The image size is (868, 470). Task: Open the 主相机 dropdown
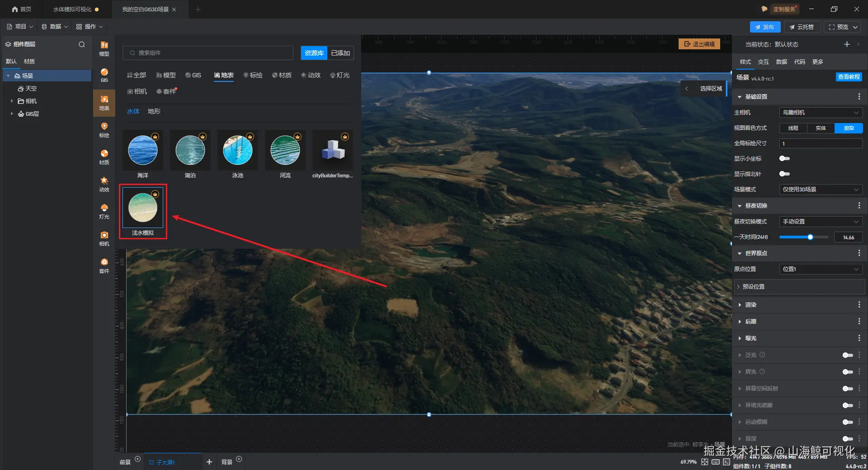click(821, 113)
